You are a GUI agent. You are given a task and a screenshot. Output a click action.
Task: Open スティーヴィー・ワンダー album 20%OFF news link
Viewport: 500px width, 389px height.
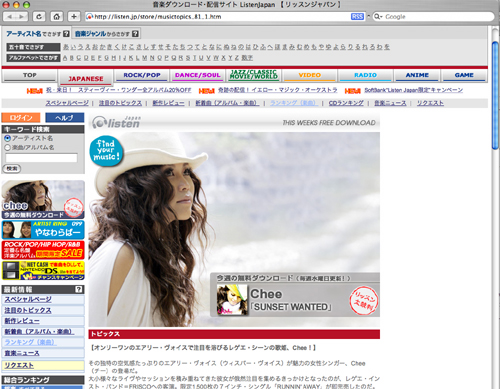[118, 90]
